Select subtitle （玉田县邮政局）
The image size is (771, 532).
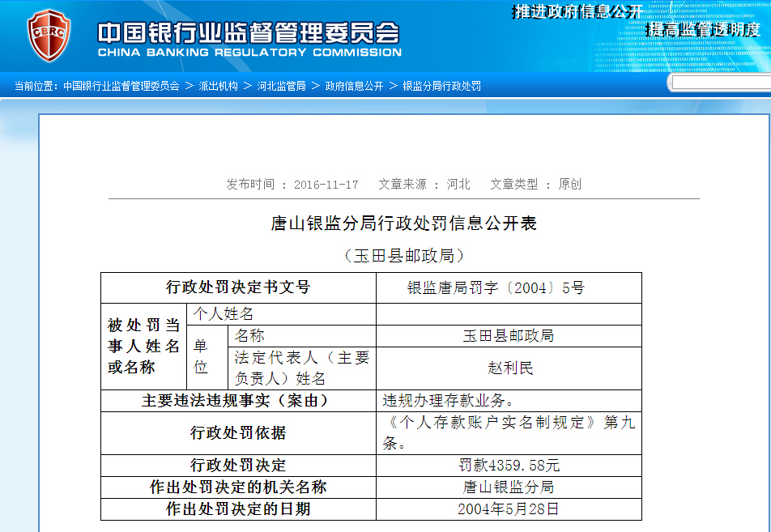(403, 256)
